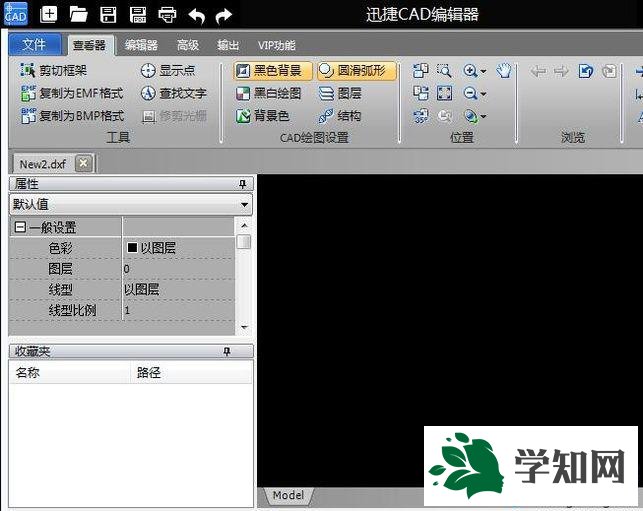The width and height of the screenshot is (643, 511).
Task: Open the 查找文字 tool
Action: click(x=173, y=94)
